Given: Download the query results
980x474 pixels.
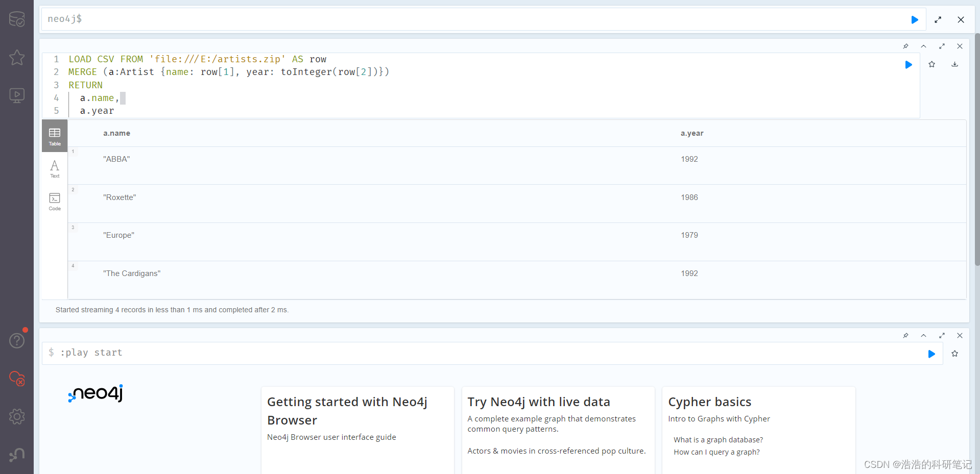Looking at the screenshot, I should coord(954,64).
